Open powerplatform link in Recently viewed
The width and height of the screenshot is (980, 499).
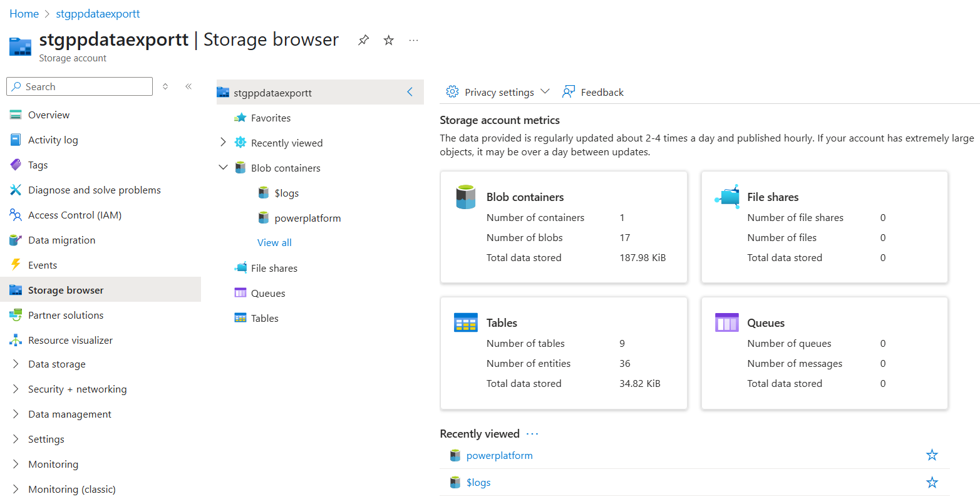pyautogui.click(x=499, y=455)
